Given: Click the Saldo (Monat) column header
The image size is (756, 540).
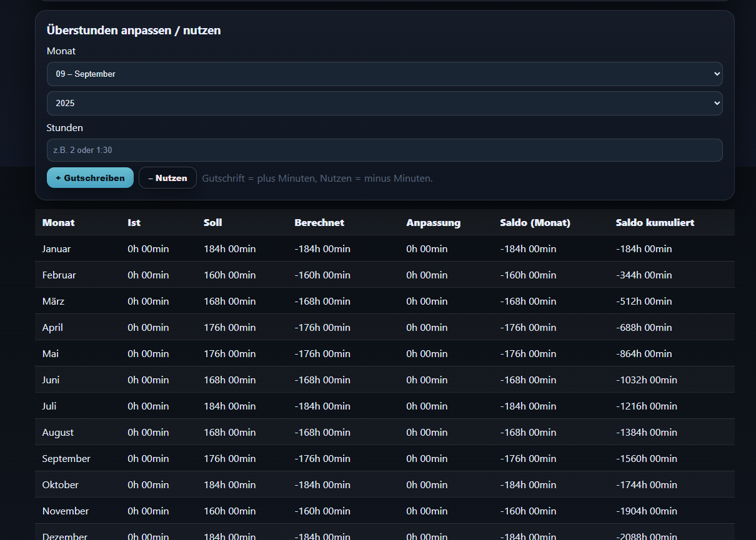Looking at the screenshot, I should (535, 222).
